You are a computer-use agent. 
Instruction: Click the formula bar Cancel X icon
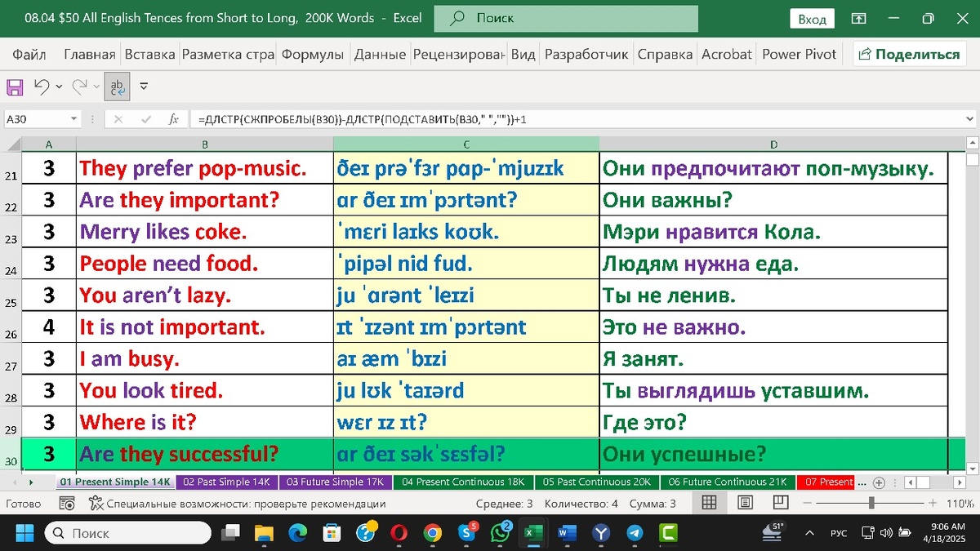tap(118, 119)
